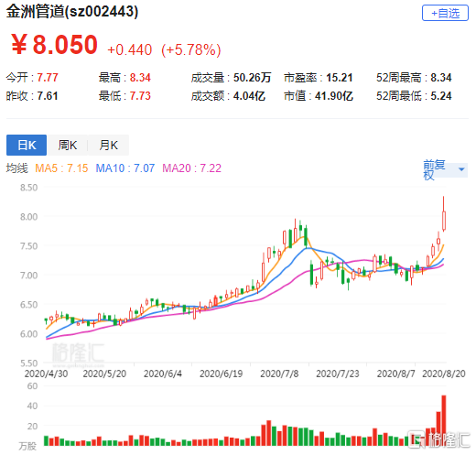Click the dropdown arrow beside 前复权

point(461,169)
